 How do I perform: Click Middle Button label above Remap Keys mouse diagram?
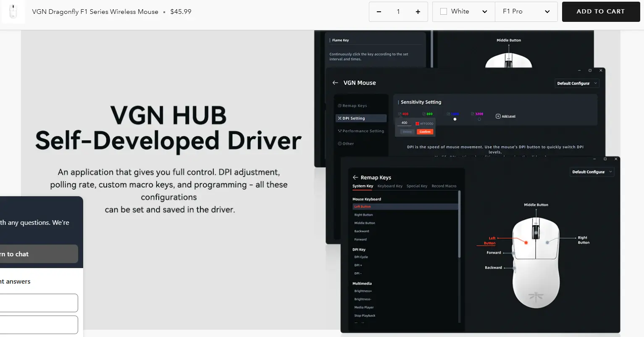click(536, 205)
